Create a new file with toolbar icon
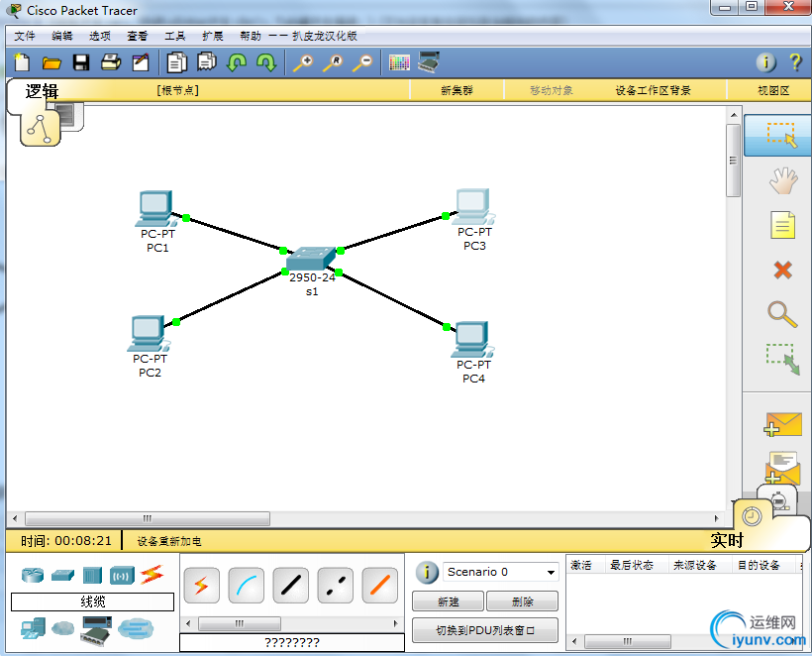The height and width of the screenshot is (656, 812). point(22,62)
